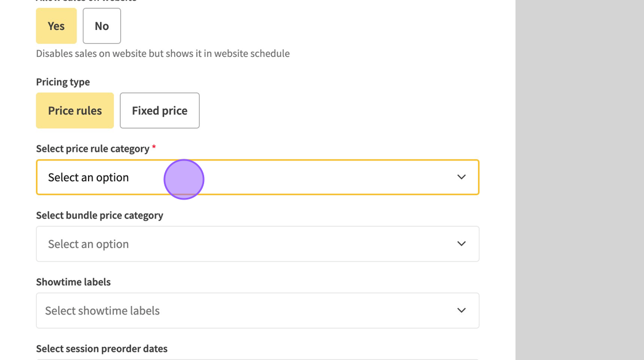The width and height of the screenshot is (644, 360).
Task: Click the 'Disables sales on website' helper text
Action: (163, 53)
